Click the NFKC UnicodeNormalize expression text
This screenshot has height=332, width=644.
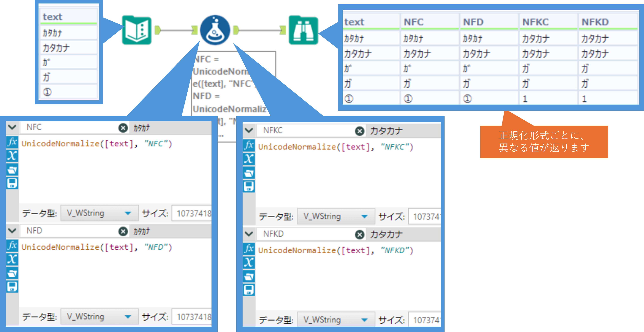coord(335,147)
